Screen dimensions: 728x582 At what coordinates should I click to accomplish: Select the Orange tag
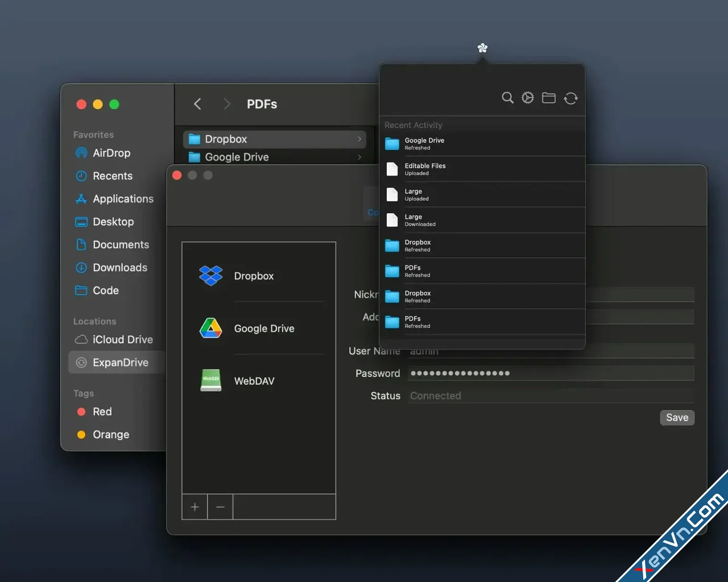pyautogui.click(x=111, y=434)
